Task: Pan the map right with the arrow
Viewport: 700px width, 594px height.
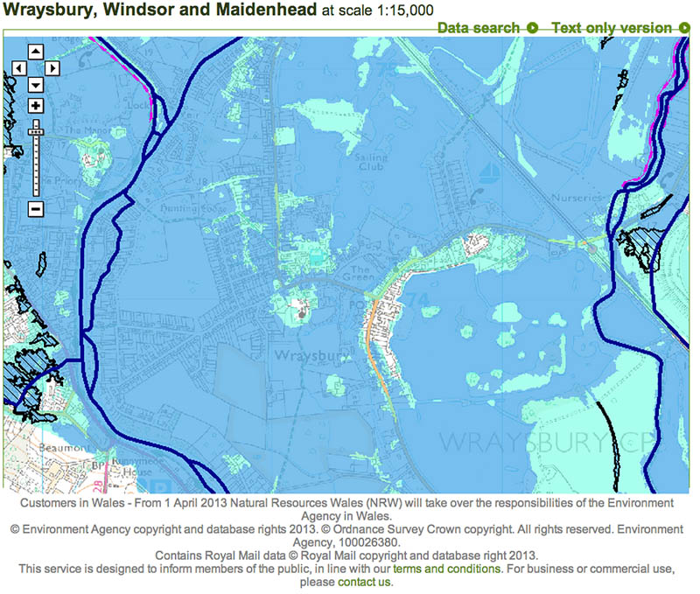Action: coord(52,68)
